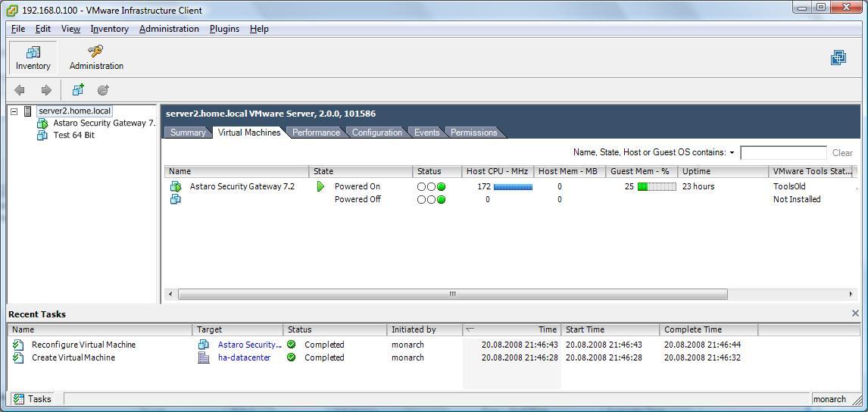Click the Clear search button
The width and height of the screenshot is (868, 412).
click(841, 153)
